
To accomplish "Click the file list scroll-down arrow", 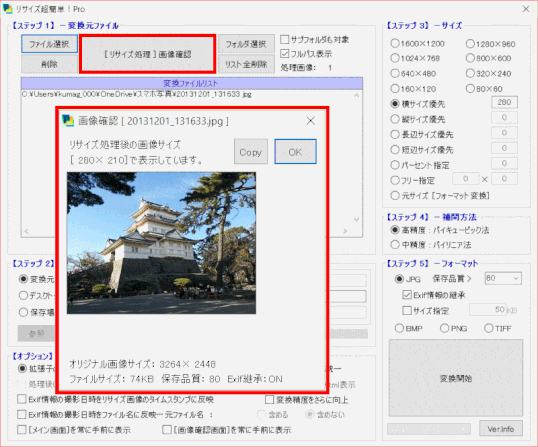I will 356,219.
